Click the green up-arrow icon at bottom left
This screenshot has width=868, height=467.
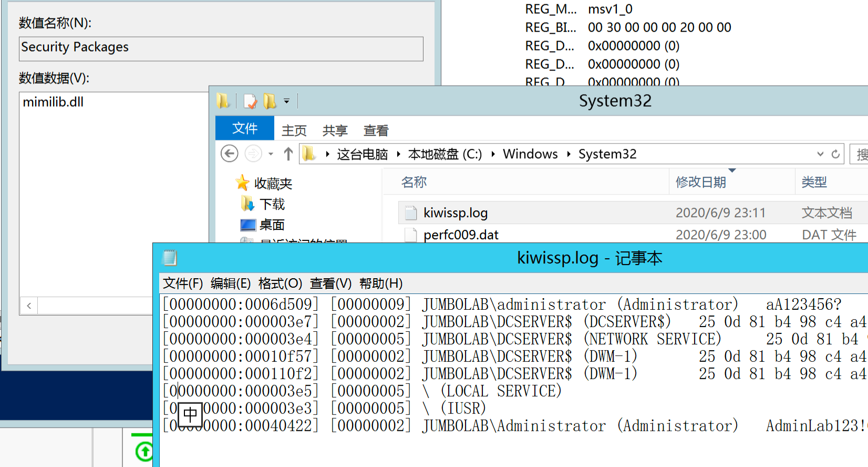(144, 452)
